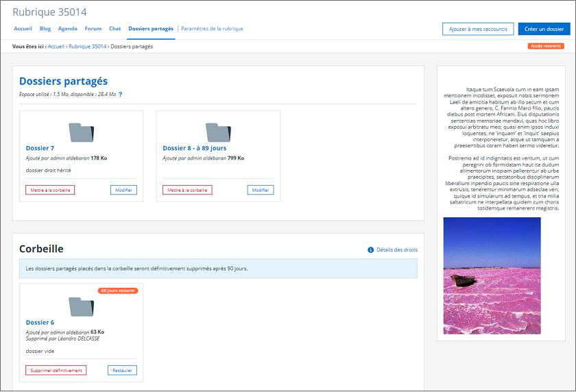Select the Chat tab

115,29
